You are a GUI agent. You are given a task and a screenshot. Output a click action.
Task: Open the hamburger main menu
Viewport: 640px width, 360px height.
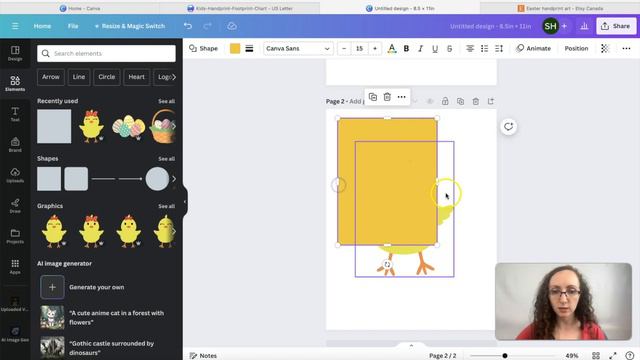point(15,26)
